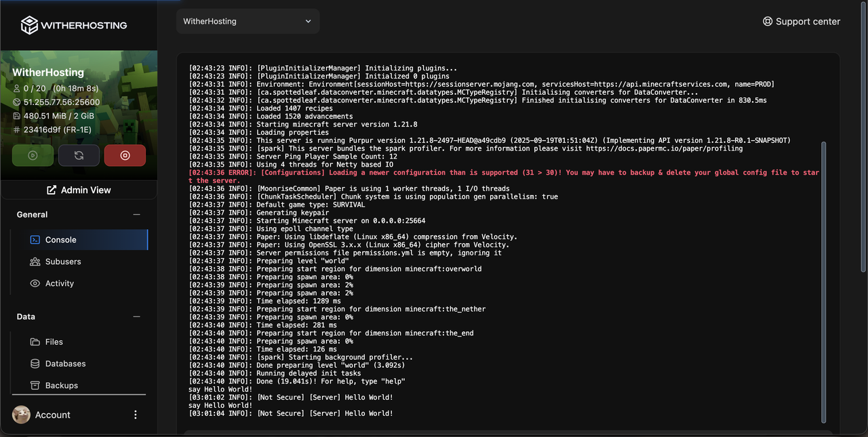
Task: Click the 'Server Ping Player Sample Count: 12' line
Action: [x=293, y=157]
